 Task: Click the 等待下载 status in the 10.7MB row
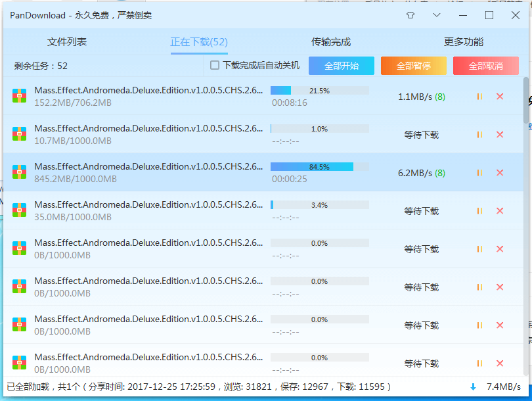(422, 135)
